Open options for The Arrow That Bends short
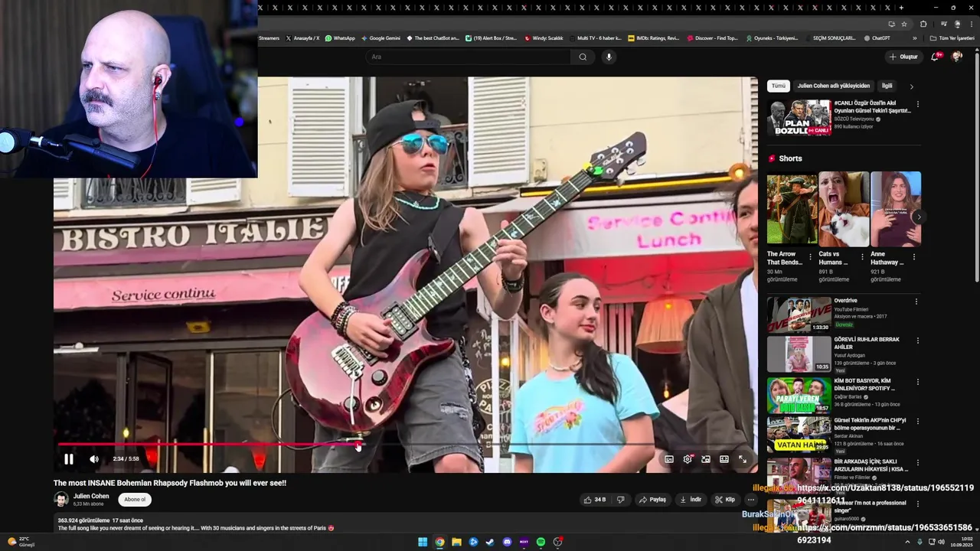The width and height of the screenshot is (980, 551). 810,257
